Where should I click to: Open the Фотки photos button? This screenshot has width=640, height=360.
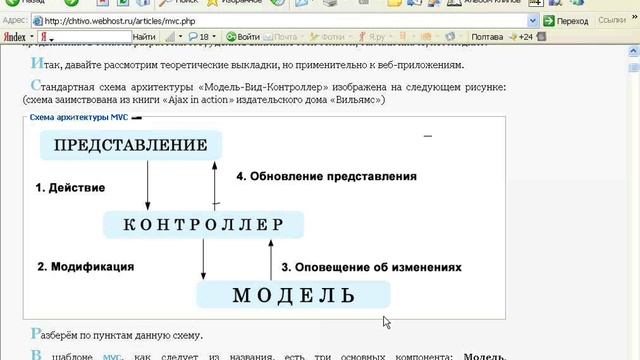pos(327,37)
